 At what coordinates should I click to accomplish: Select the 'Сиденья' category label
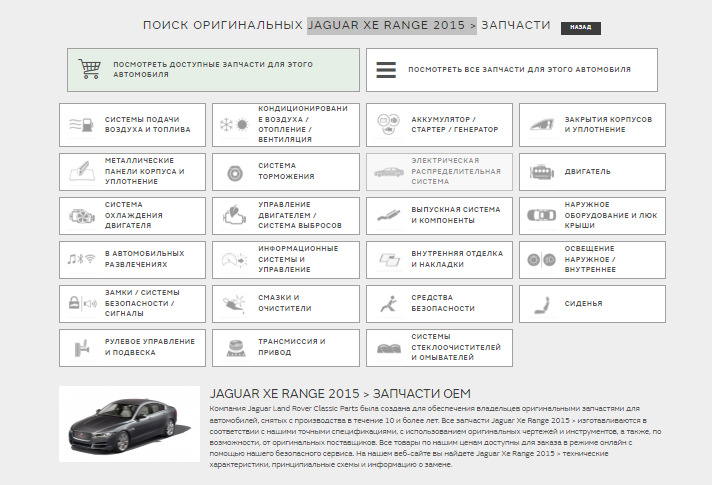tap(583, 303)
